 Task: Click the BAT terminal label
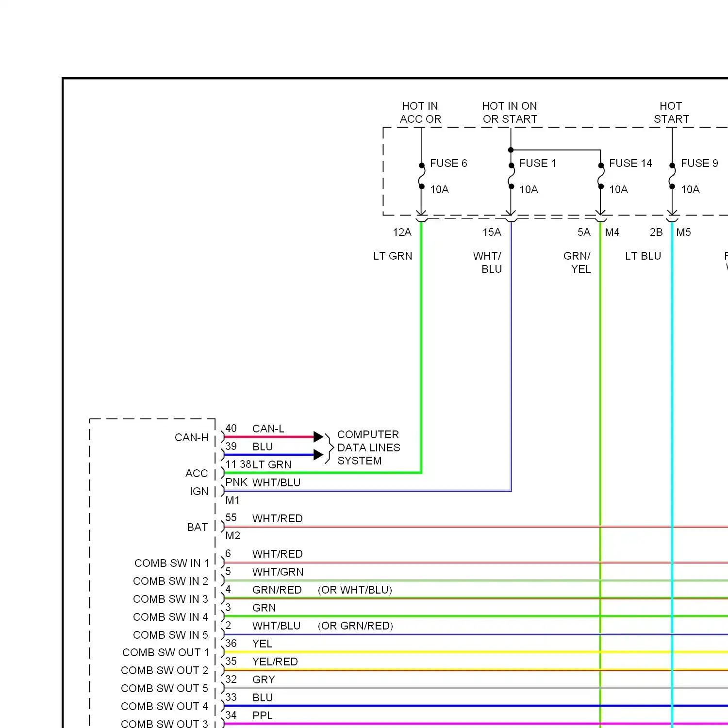click(x=198, y=527)
